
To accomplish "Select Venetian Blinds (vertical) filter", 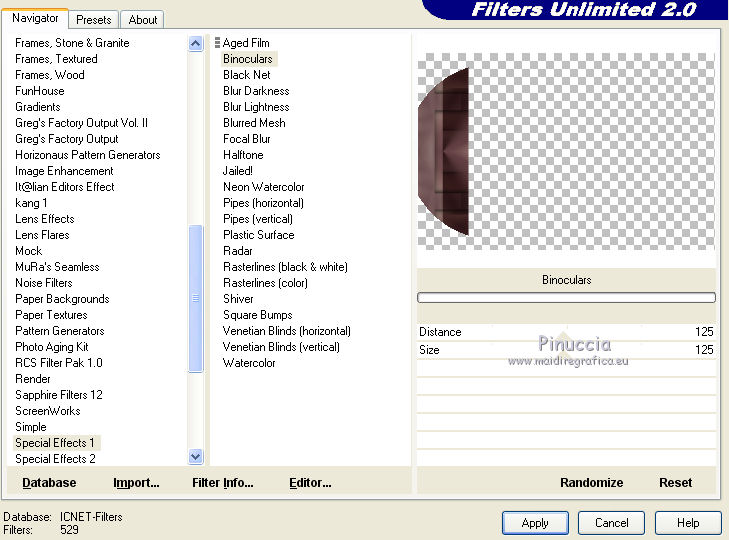I will point(281,347).
